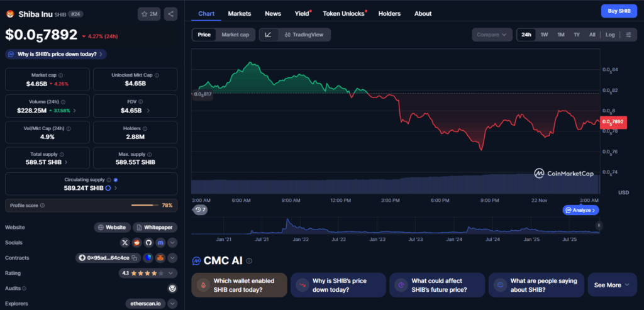
Task: Switch chart to Market cap view
Action: coord(236,35)
